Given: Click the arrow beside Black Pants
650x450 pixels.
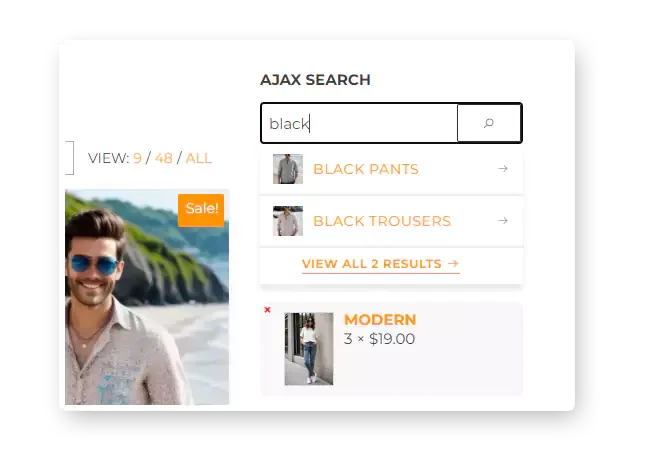Looking at the screenshot, I should (x=503, y=169).
